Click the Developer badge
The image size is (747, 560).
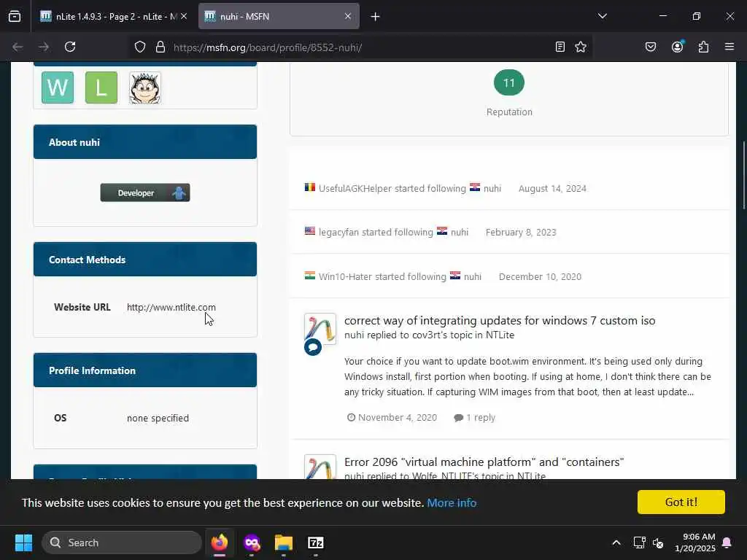(x=145, y=192)
